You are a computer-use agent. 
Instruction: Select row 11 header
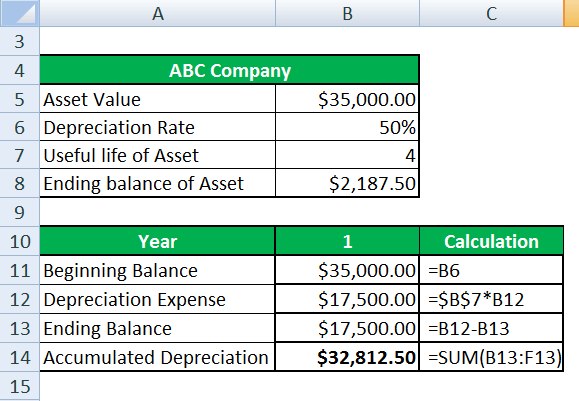[x=19, y=270]
